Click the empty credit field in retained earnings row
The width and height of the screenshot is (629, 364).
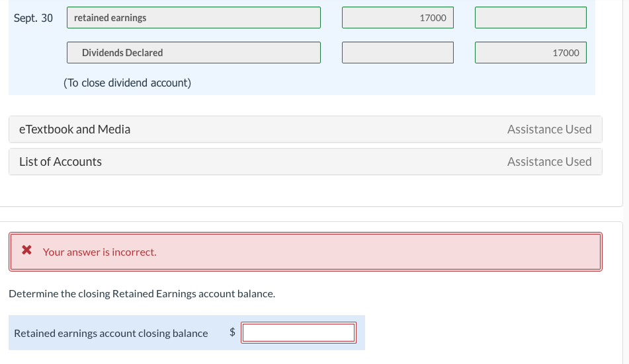pos(530,18)
